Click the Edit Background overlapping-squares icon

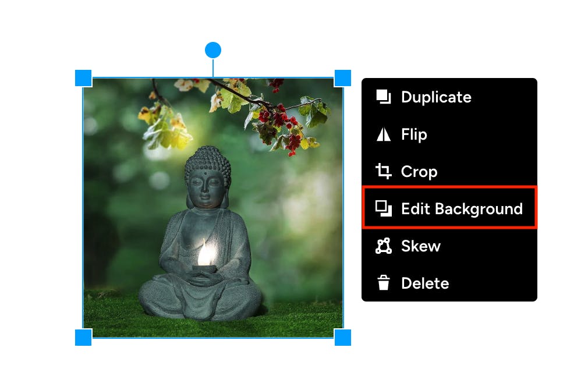tap(383, 208)
